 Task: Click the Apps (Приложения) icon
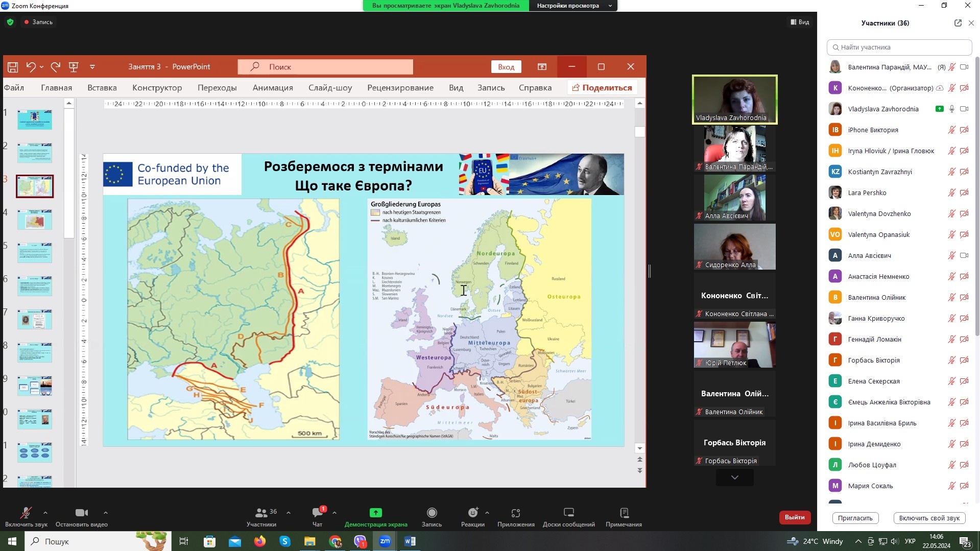[x=515, y=513]
